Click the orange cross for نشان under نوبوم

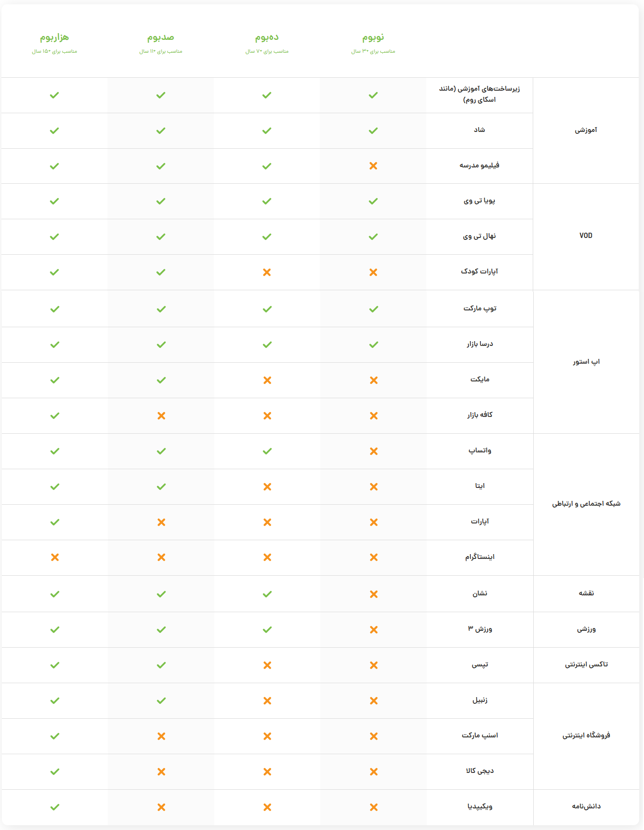(x=374, y=594)
